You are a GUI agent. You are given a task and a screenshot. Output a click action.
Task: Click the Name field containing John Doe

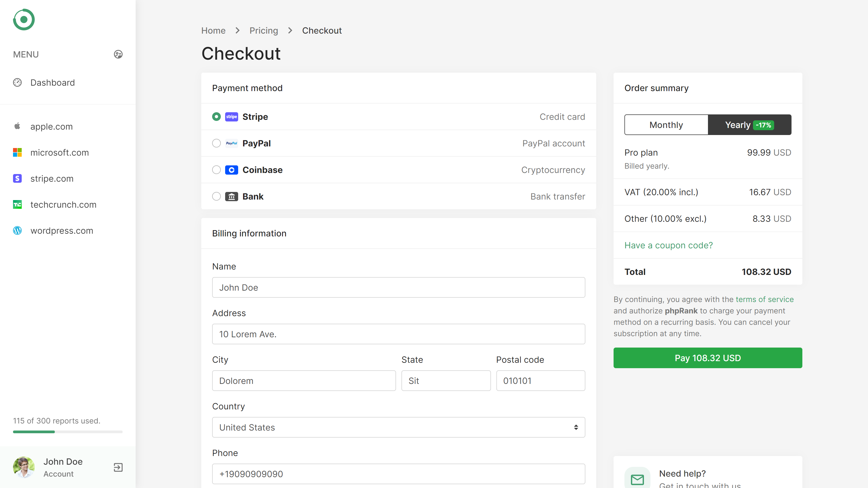(x=398, y=287)
